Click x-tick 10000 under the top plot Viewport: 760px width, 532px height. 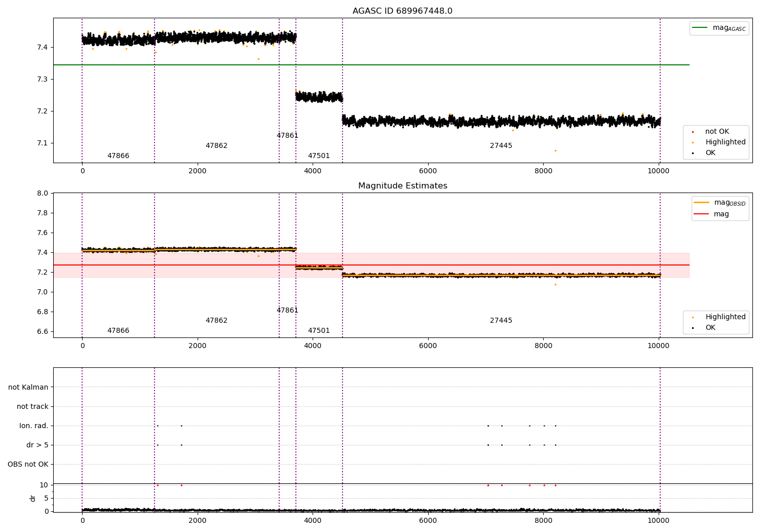(659, 171)
